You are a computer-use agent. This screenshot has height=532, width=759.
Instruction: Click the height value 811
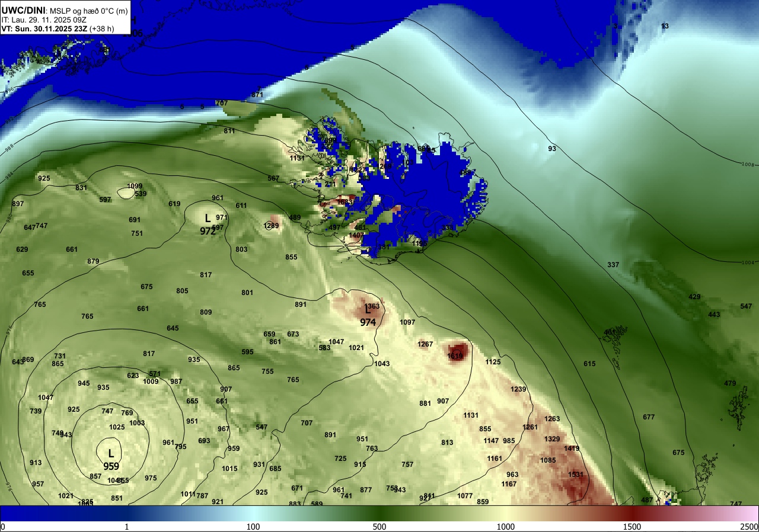(229, 131)
